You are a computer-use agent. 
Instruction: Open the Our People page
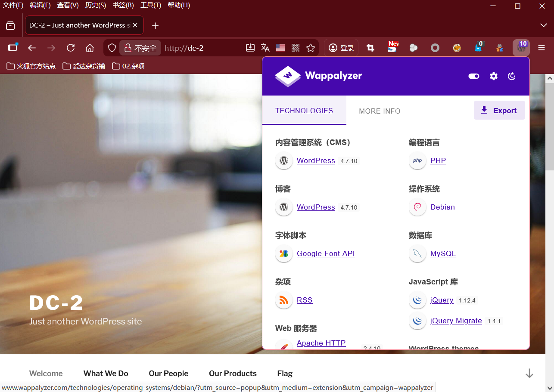coord(168,373)
